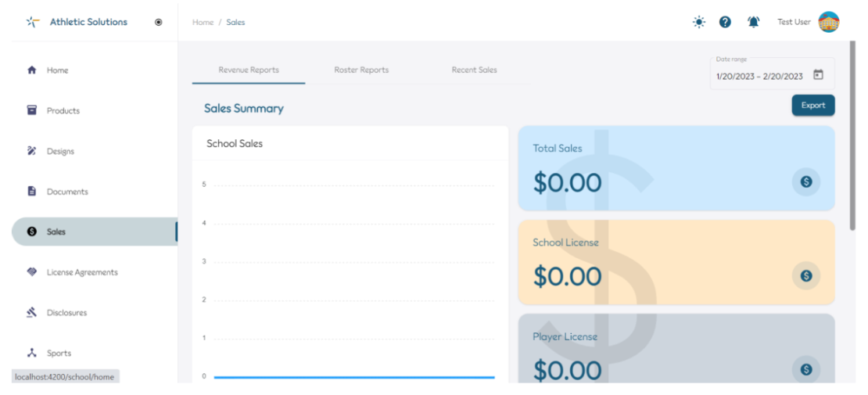Click the Total Sales card label
868x395 pixels.
pos(558,149)
